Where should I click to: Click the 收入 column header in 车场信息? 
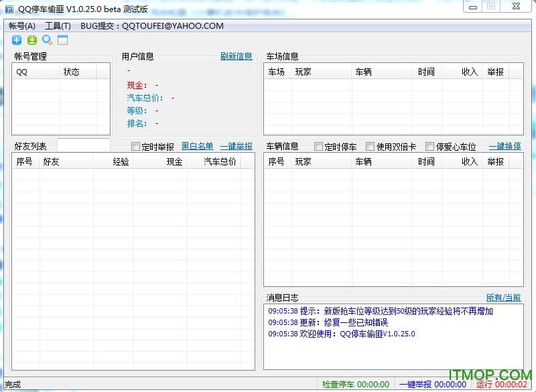click(x=462, y=72)
